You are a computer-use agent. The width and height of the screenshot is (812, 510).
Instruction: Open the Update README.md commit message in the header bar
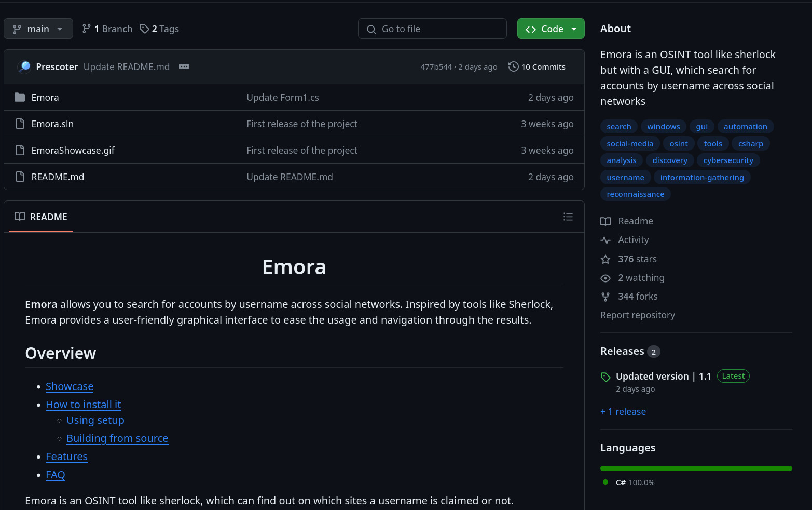pos(127,66)
